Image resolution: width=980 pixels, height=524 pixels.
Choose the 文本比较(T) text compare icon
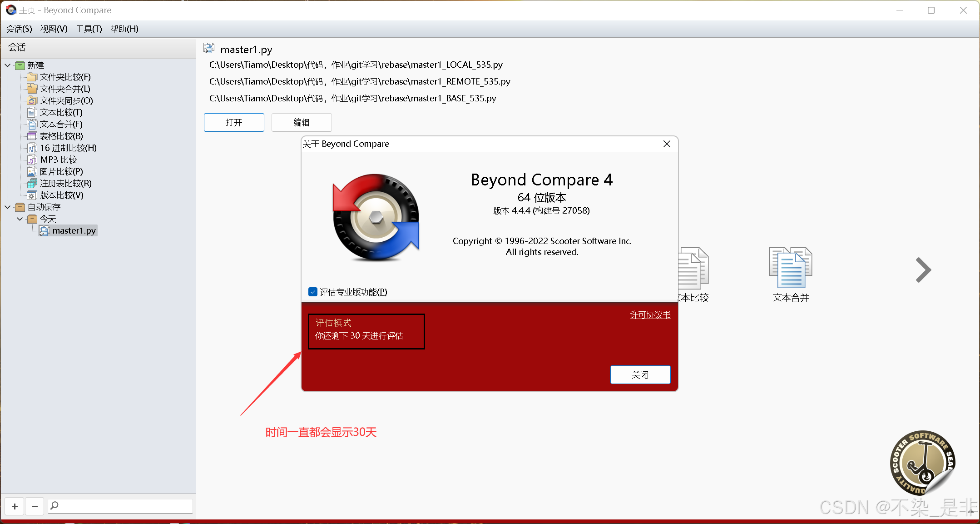point(32,112)
